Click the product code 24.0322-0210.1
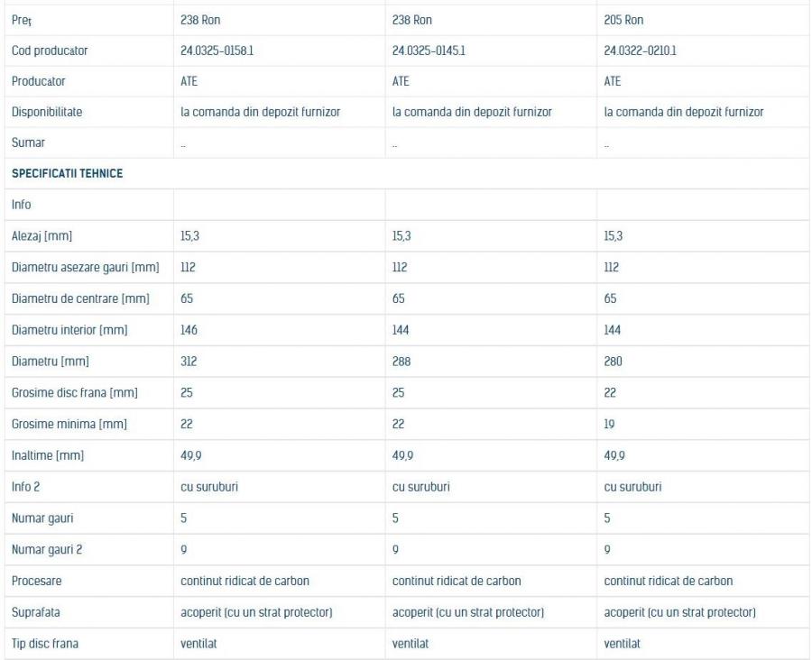Screen dimensions: 812x660 tap(640, 50)
